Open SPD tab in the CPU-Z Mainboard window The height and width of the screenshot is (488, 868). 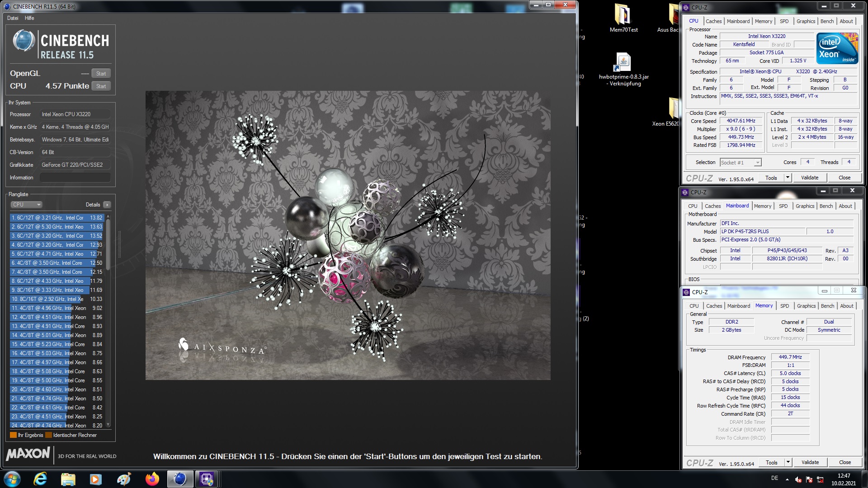point(783,206)
